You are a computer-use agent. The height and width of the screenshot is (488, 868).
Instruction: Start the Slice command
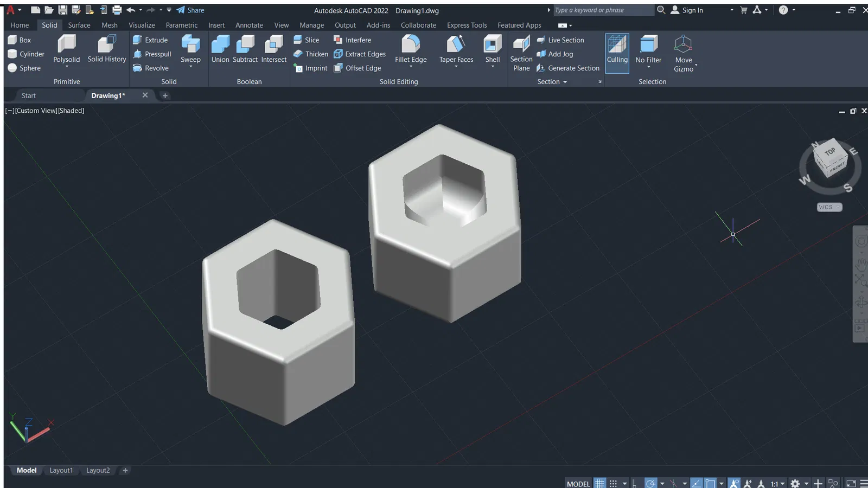(x=307, y=40)
